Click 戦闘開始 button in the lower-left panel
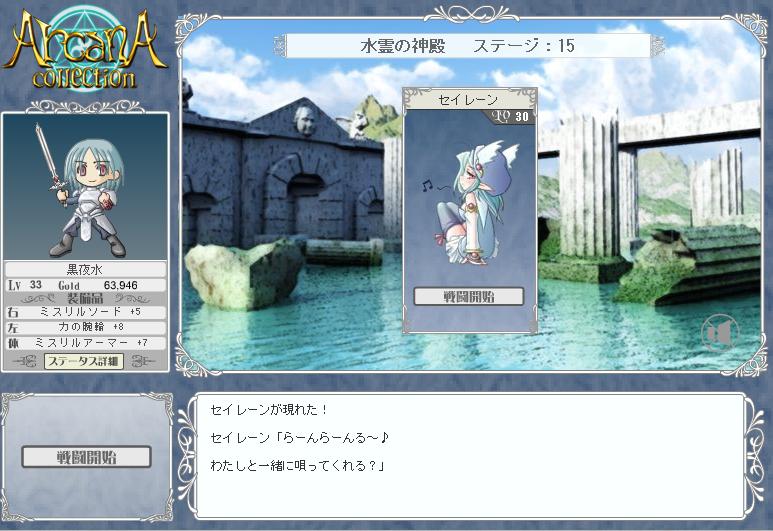This screenshot has height=531, width=773. [x=86, y=457]
